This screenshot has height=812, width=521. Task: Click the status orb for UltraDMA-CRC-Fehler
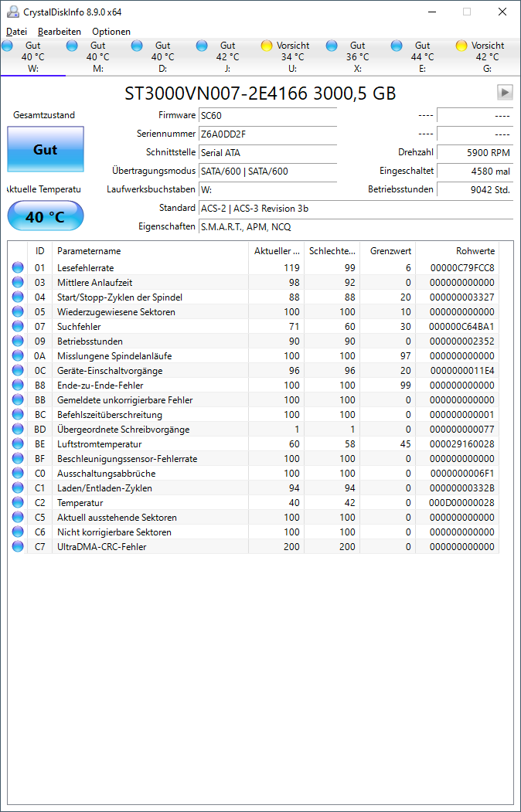click(18, 547)
